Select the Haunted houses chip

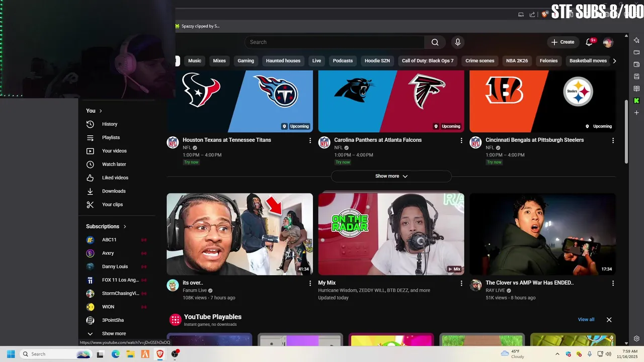283,61
